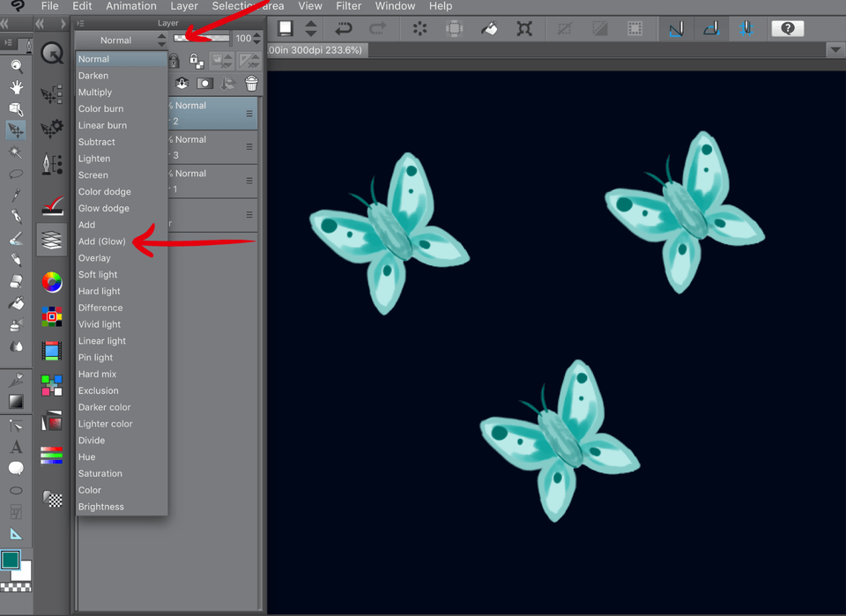Click the Delete layer trash icon
The width and height of the screenshot is (846, 616).
click(251, 83)
